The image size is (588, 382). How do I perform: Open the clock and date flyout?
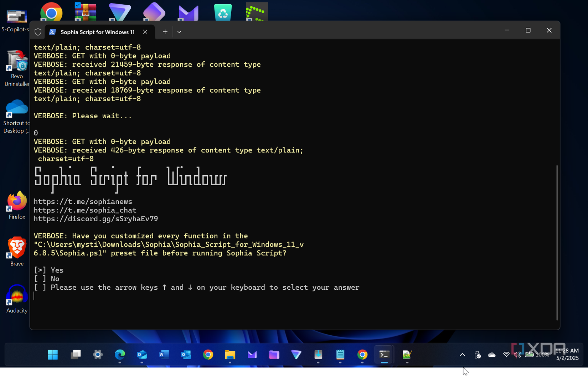567,355
